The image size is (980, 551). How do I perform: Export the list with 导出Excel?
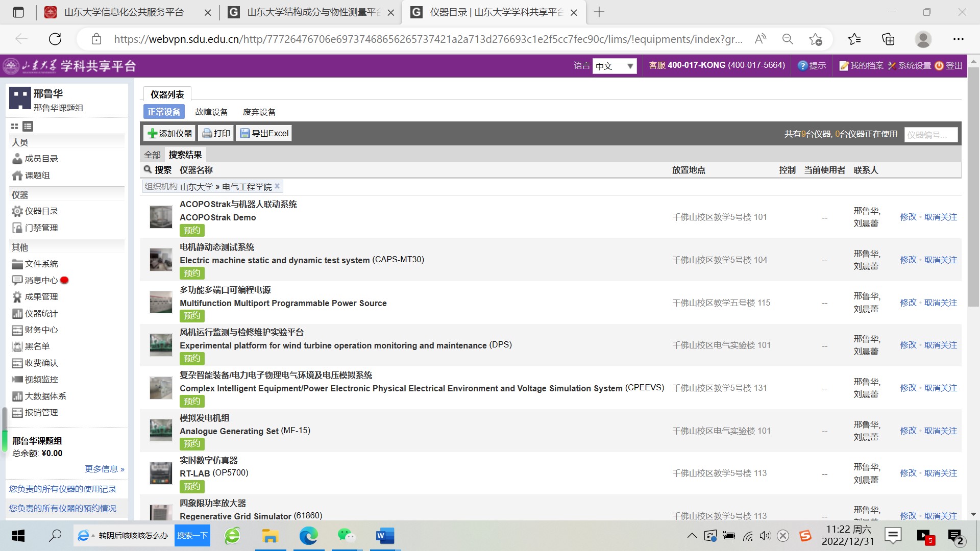pyautogui.click(x=264, y=134)
